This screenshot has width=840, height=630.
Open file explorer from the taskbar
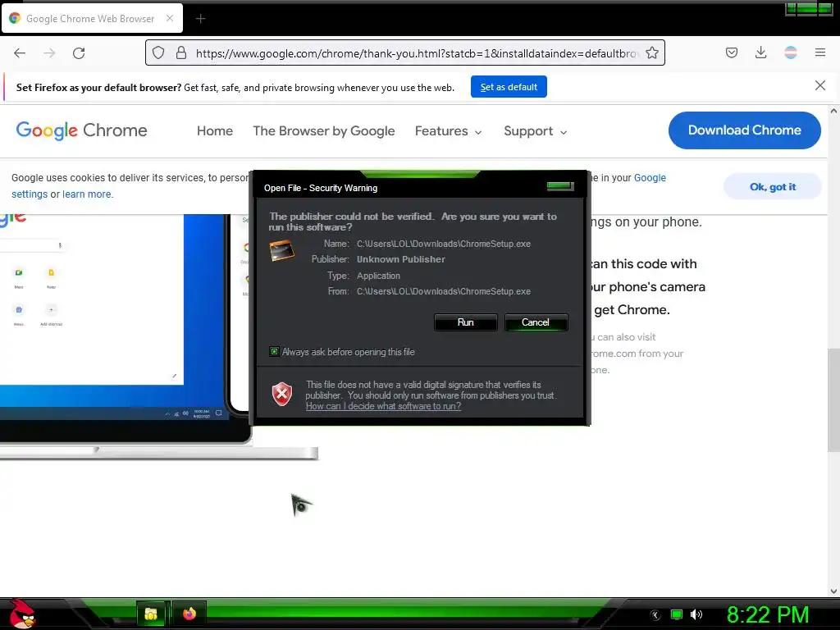point(151,614)
